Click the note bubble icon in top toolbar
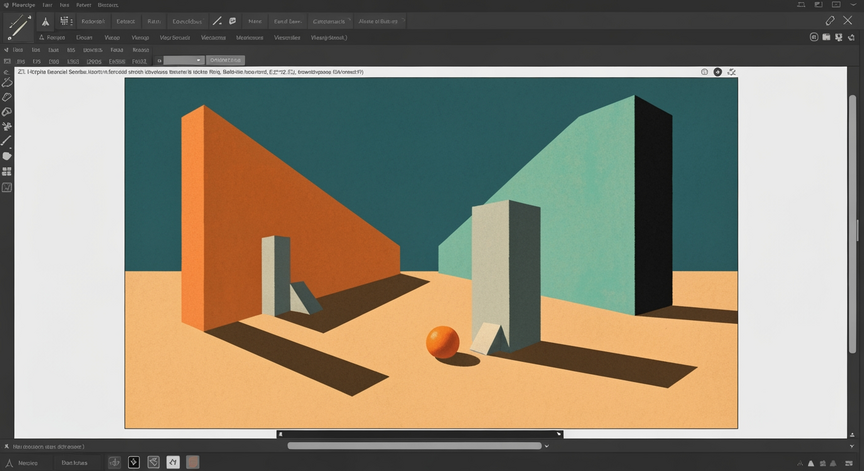Screen dimensions: 864x471 233,21
